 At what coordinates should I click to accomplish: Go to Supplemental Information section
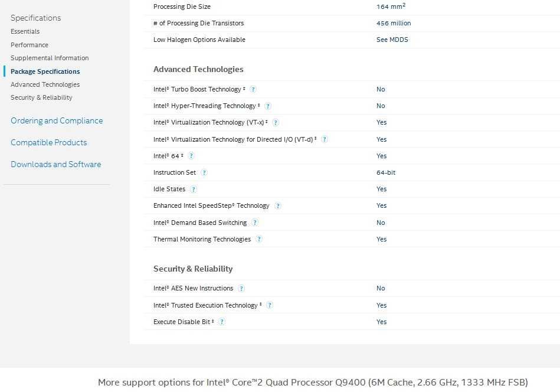click(x=50, y=58)
